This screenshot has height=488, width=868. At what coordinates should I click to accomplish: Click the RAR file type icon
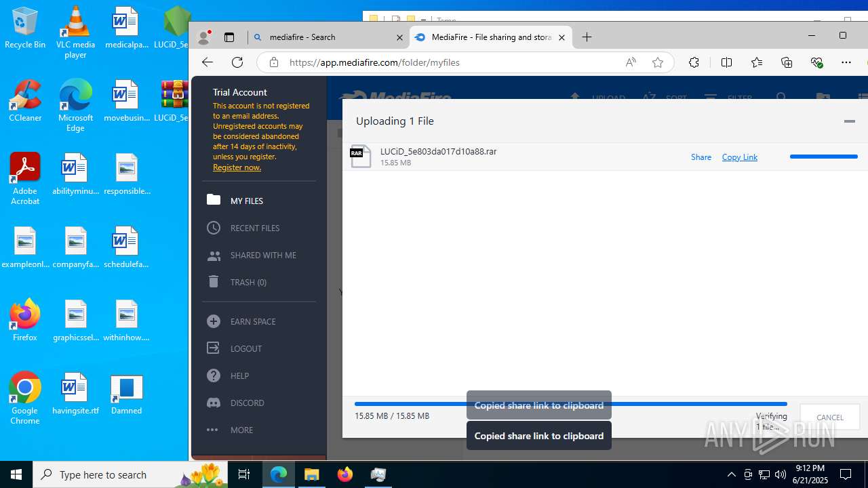(361, 157)
